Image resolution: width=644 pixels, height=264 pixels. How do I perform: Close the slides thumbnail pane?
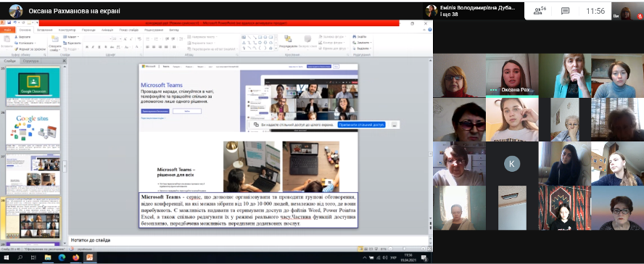[x=64, y=61]
